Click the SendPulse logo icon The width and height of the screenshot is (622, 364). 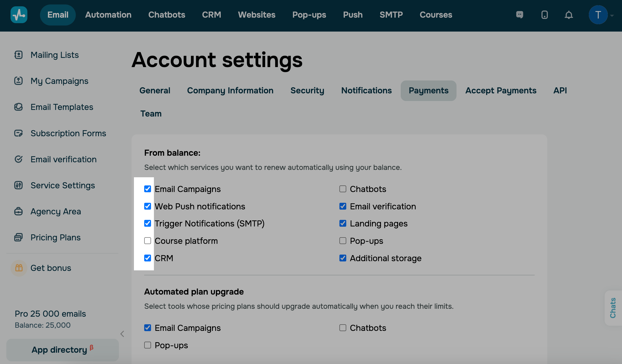(19, 15)
